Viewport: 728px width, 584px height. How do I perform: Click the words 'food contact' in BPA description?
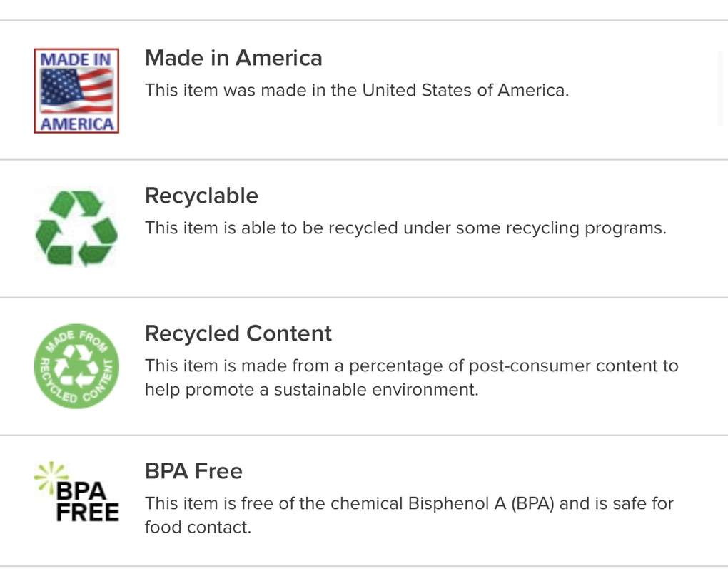point(198,528)
